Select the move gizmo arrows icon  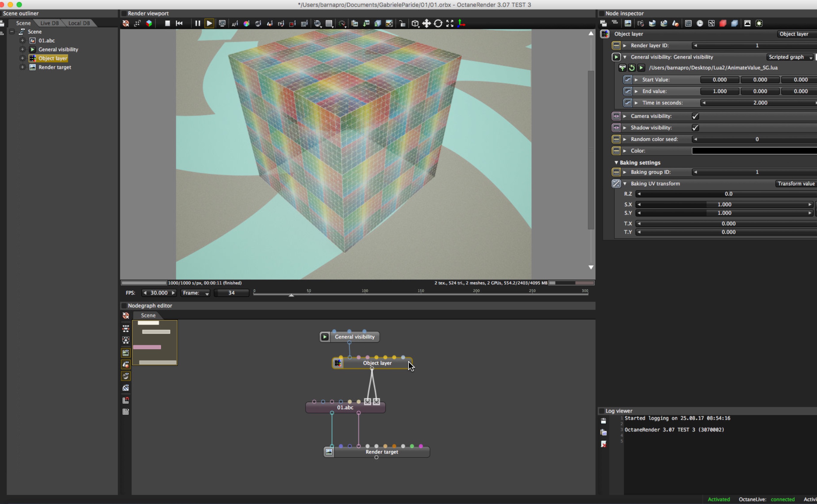pyautogui.click(x=426, y=23)
